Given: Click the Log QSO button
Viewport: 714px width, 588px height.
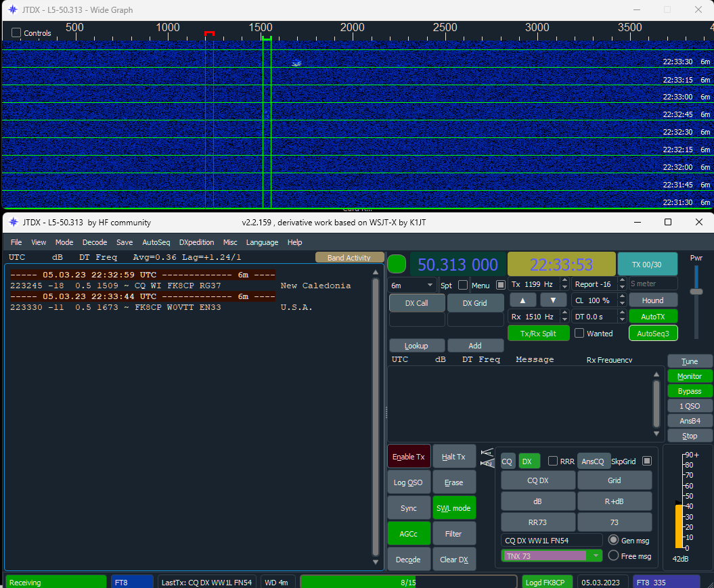Looking at the screenshot, I should point(409,482).
